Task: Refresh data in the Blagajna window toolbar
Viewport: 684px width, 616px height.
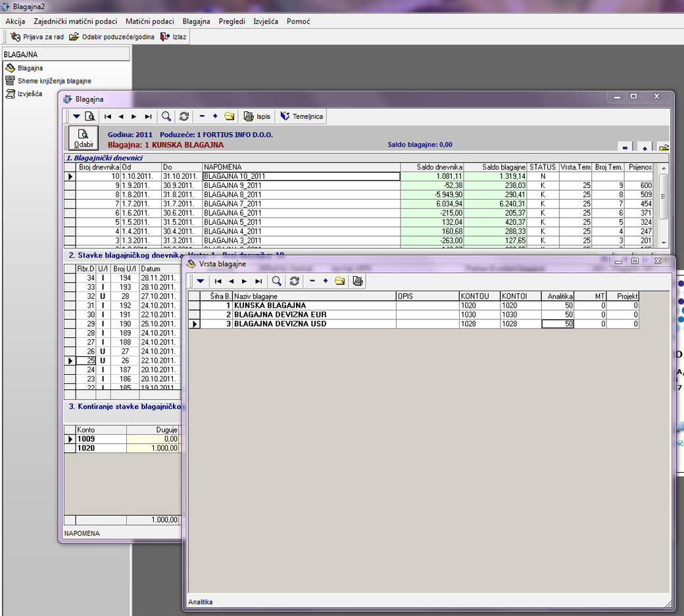Action: [x=184, y=116]
